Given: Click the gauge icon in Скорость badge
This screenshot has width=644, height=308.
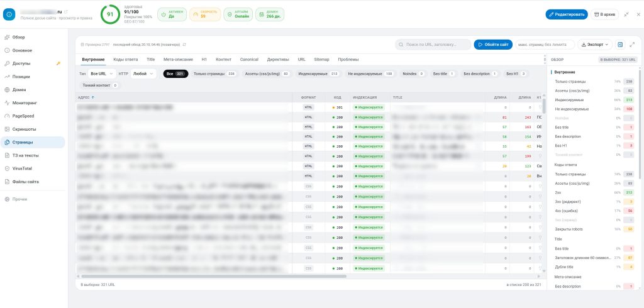Looking at the screenshot, I should click(195, 14).
